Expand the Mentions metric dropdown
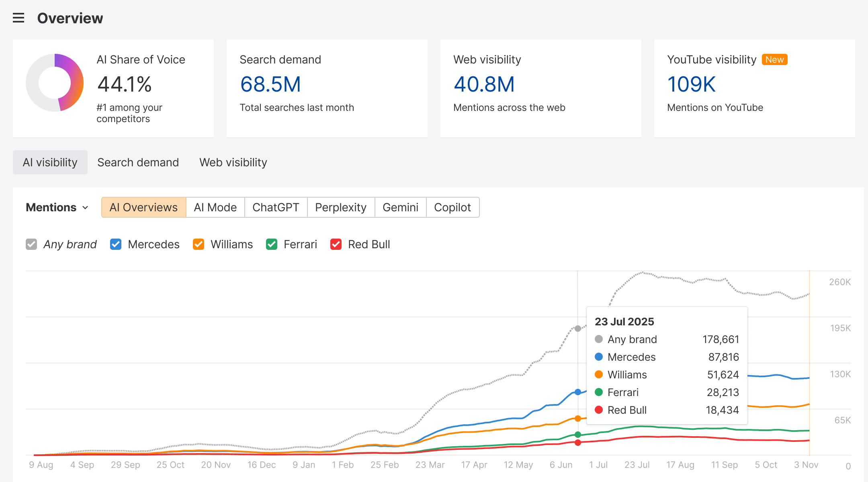This screenshot has width=868, height=482. pyautogui.click(x=57, y=207)
